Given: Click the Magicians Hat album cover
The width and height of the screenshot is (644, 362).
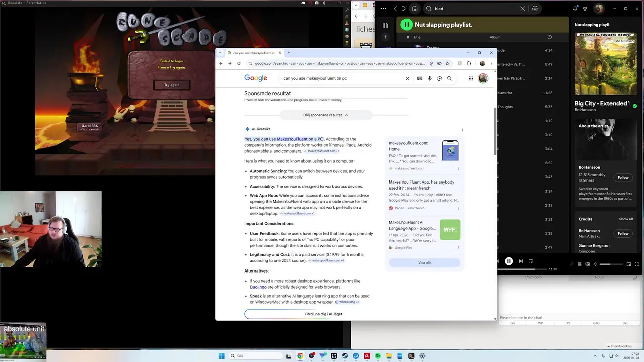Looking at the screenshot, I should click(x=605, y=64).
